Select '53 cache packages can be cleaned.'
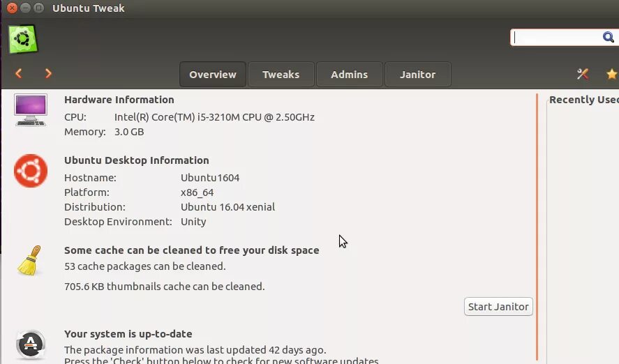619x364 pixels. [145, 266]
